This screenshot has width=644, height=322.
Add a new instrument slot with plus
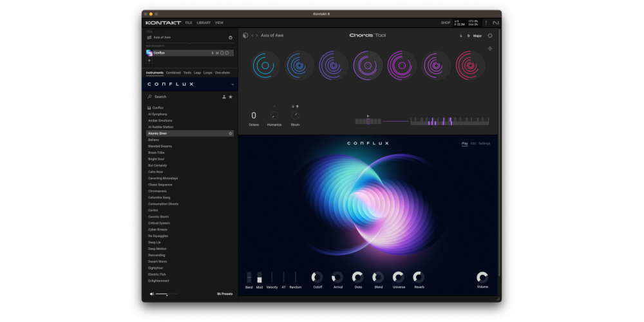coord(149,61)
